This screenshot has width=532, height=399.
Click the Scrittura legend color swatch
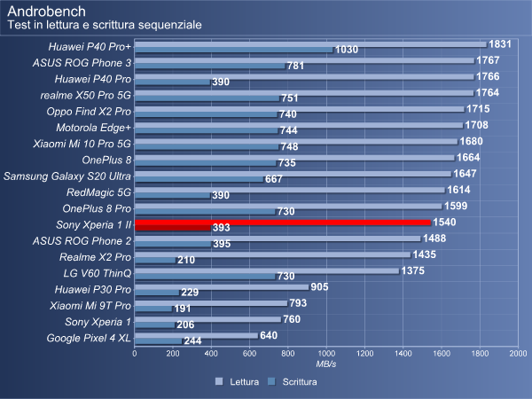[x=271, y=381]
